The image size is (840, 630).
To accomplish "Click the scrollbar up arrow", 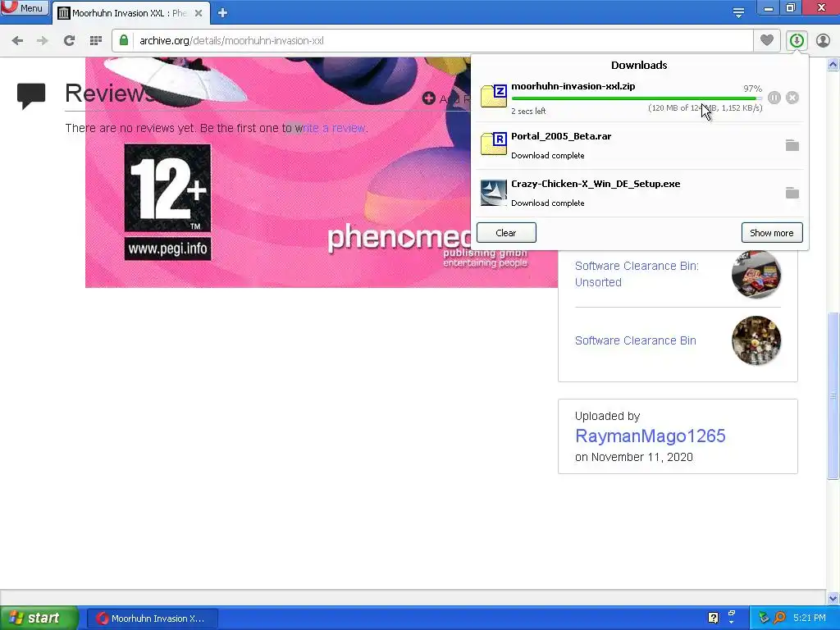I will tap(833, 65).
